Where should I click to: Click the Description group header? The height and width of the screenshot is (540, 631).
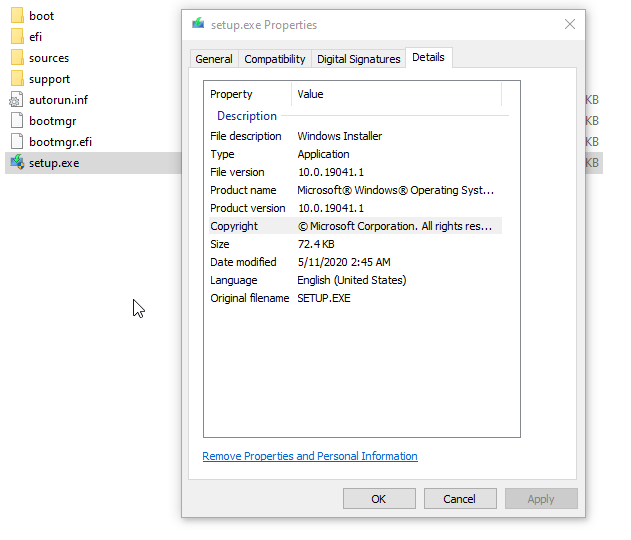pyautogui.click(x=247, y=116)
